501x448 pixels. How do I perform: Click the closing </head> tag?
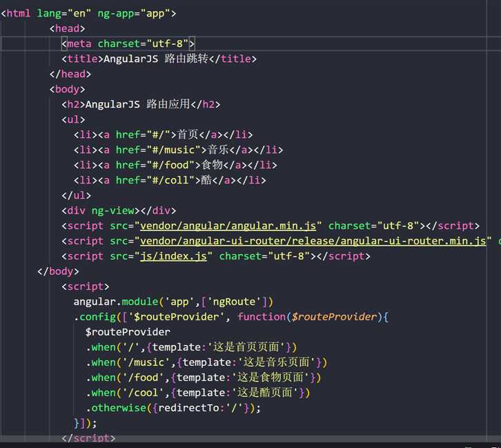click(70, 74)
